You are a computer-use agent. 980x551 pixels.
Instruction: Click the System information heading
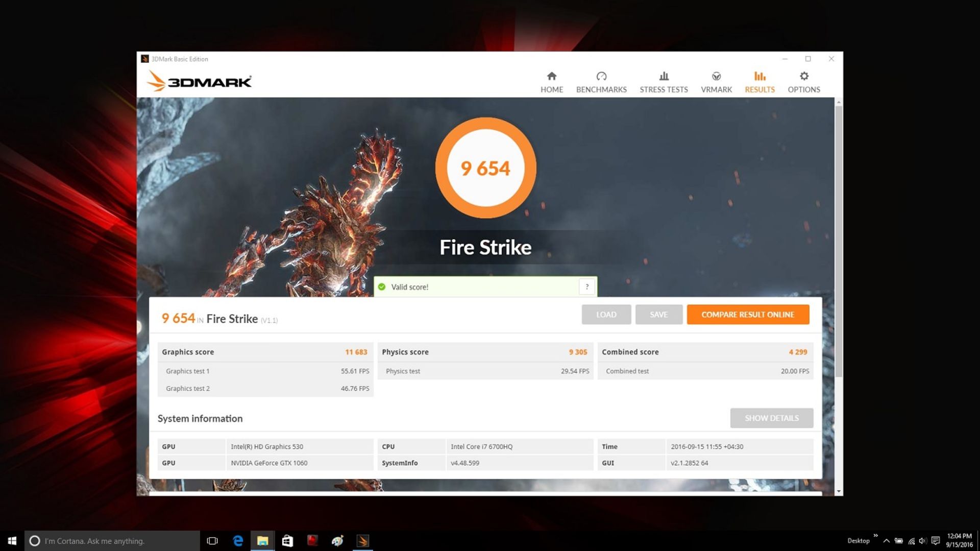[200, 418]
